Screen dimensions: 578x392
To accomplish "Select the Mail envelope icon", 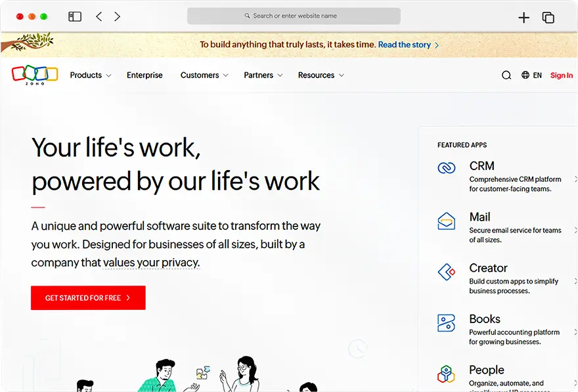I will (x=446, y=221).
